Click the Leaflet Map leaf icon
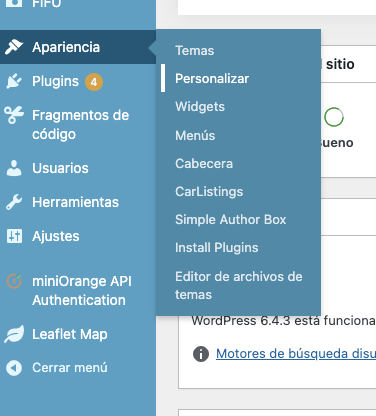Viewport: 376px width, 416px height. tap(14, 334)
